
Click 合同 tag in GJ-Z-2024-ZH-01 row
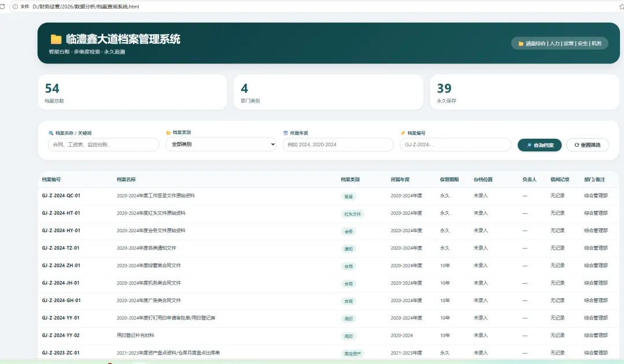pos(348,266)
